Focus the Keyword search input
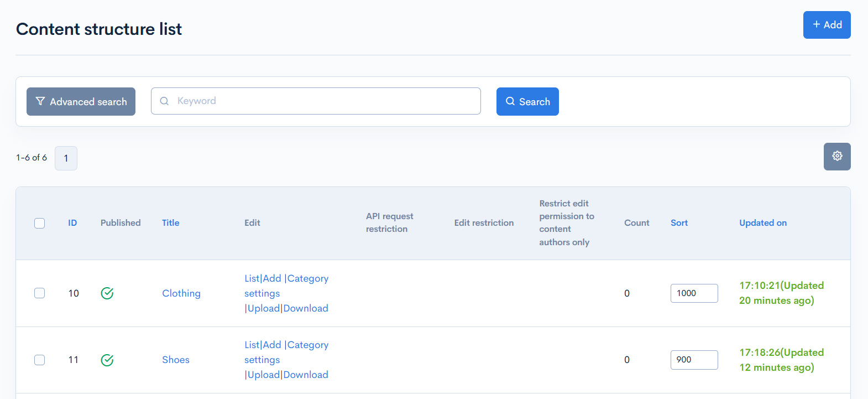868x399 pixels. [316, 101]
